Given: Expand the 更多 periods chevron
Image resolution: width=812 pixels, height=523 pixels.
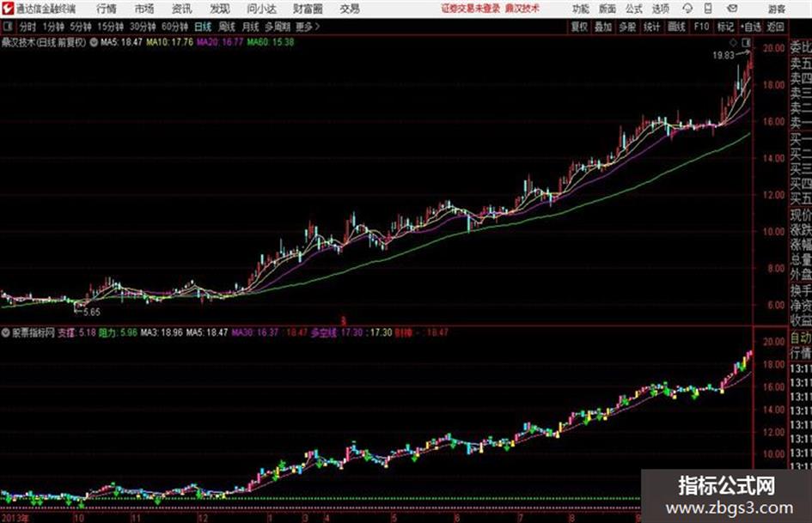Looking at the screenshot, I should pyautogui.click(x=308, y=27).
